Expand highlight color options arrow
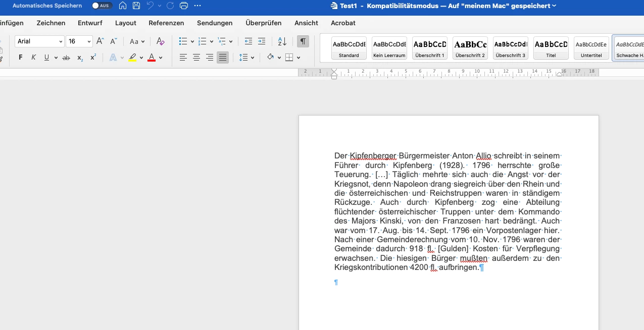The image size is (644, 330). click(141, 58)
